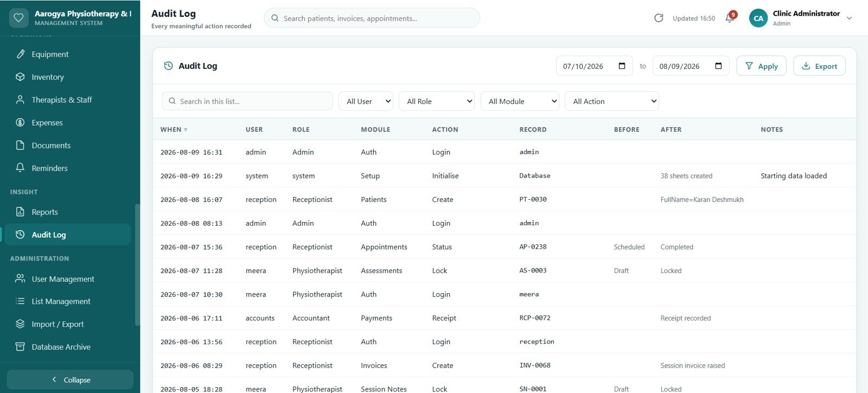Open Expenses section in sidebar
This screenshot has height=393, width=868.
point(67,123)
